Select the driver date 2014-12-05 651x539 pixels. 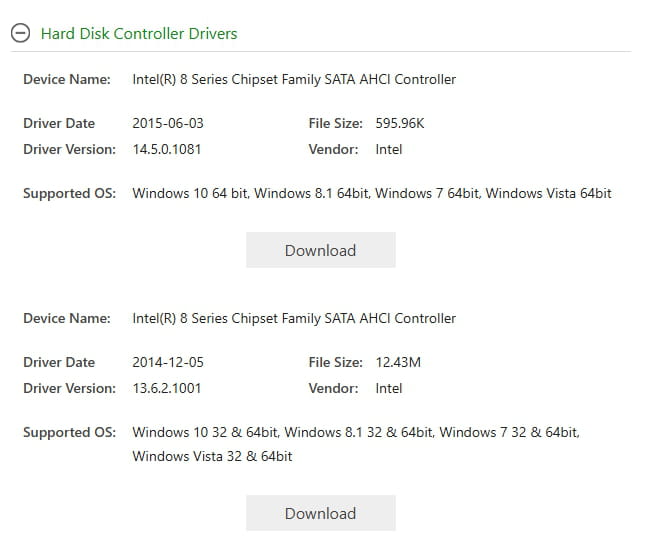(168, 362)
